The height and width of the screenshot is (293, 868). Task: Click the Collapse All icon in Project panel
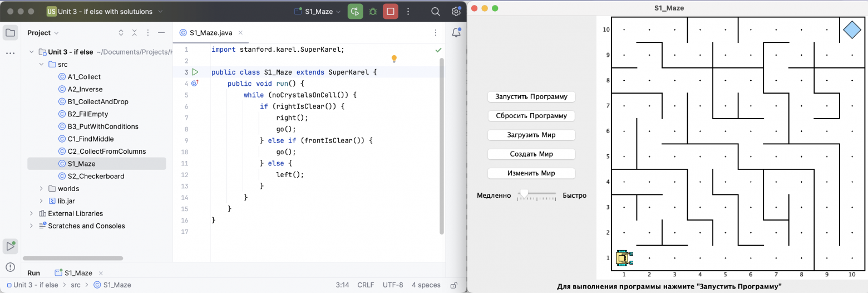[x=135, y=33]
